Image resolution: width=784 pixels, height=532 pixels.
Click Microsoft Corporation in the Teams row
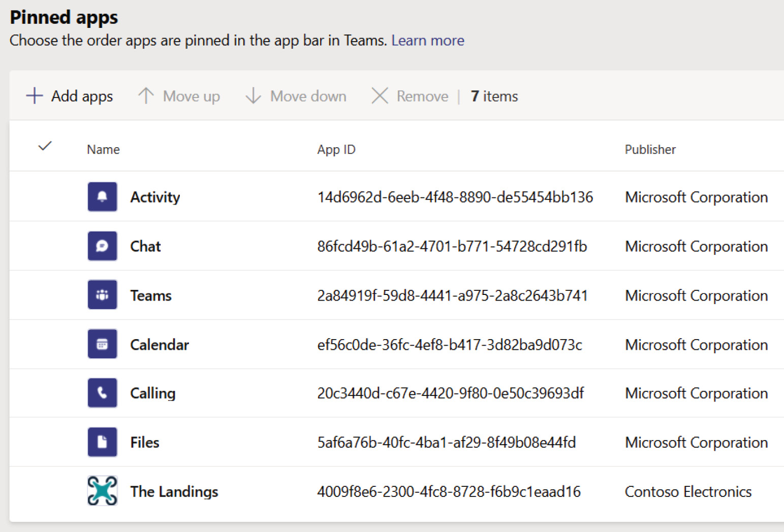click(696, 295)
